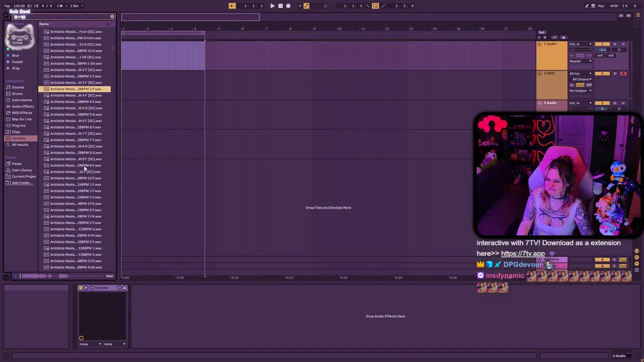Toggle track 2 activator button

pos(602,74)
